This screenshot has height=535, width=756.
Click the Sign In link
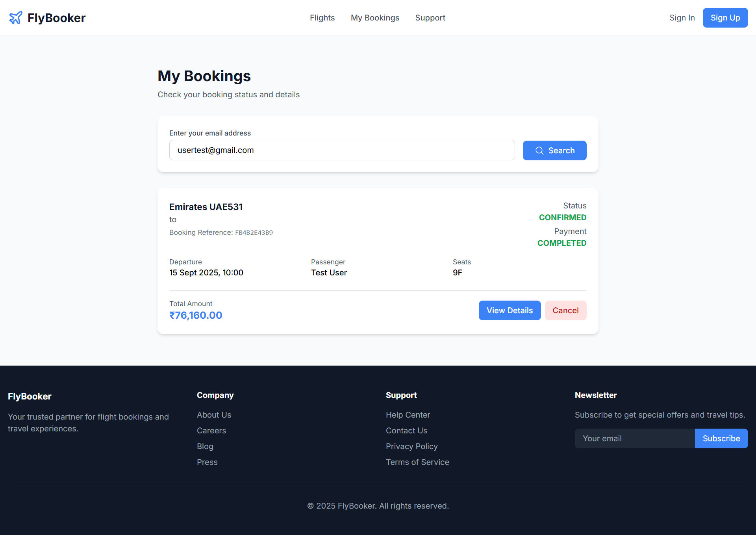(682, 18)
